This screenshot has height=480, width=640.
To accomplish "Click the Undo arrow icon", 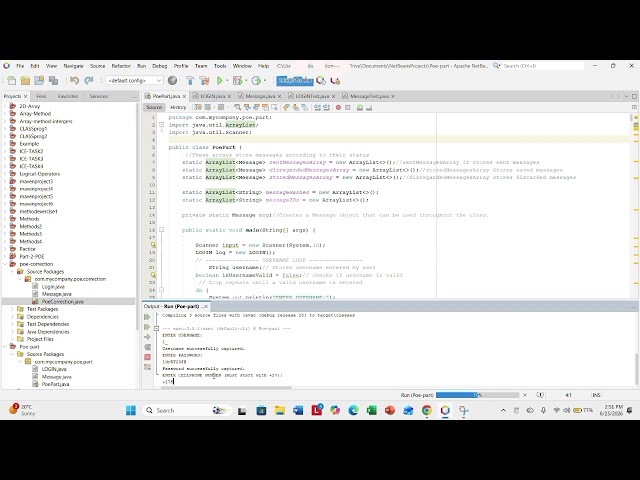I will [74, 80].
